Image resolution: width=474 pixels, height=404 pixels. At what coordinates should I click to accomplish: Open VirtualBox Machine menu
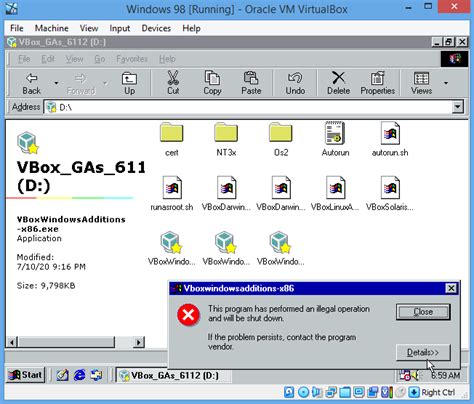(x=51, y=28)
